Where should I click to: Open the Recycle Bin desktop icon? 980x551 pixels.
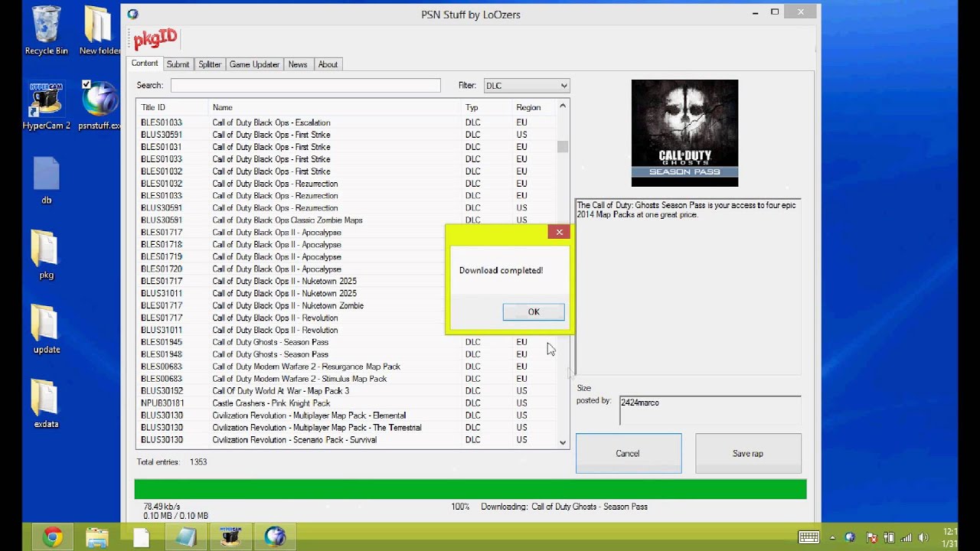[x=46, y=31]
